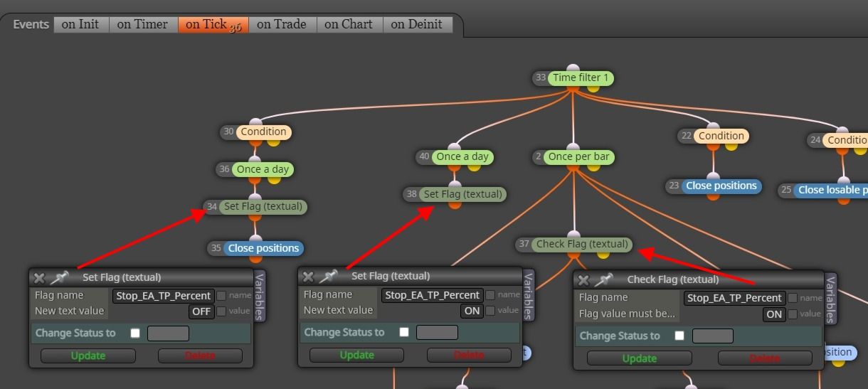Click Update in the Check Flag panel

pyautogui.click(x=639, y=358)
